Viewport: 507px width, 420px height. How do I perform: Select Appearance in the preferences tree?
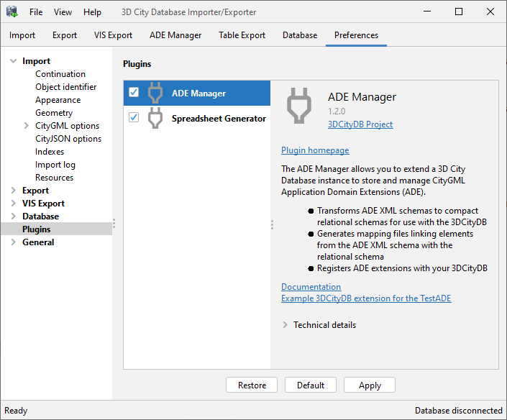(x=58, y=100)
